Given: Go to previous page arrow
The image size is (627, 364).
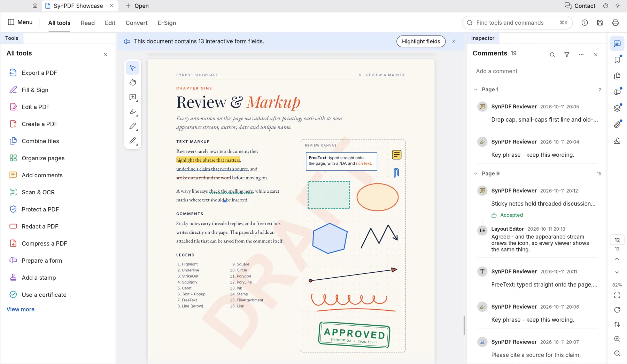Looking at the screenshot, I should click(x=617, y=259).
